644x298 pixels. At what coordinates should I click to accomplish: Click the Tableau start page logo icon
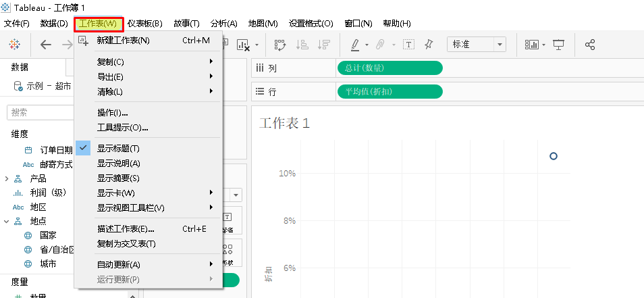[14, 45]
